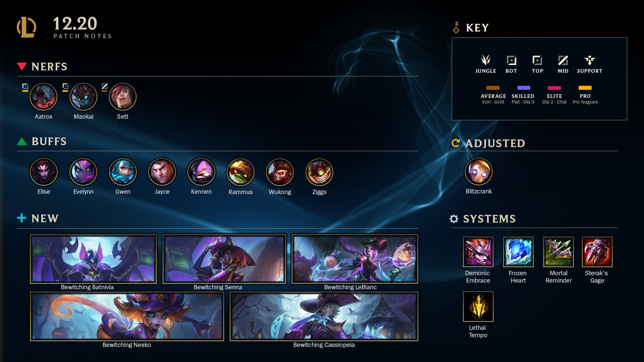644x362 pixels.
Task: Select the Rammus champion icon
Action: 240,172
